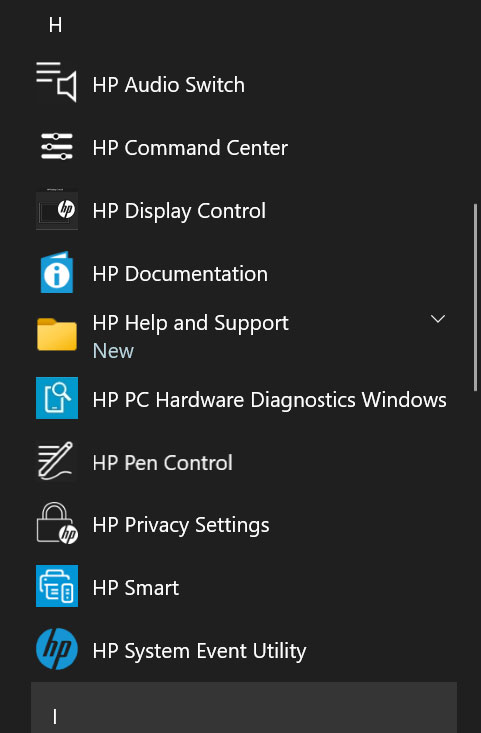Click the HP Display Control text
The width and height of the screenshot is (481, 733).
pos(179,211)
